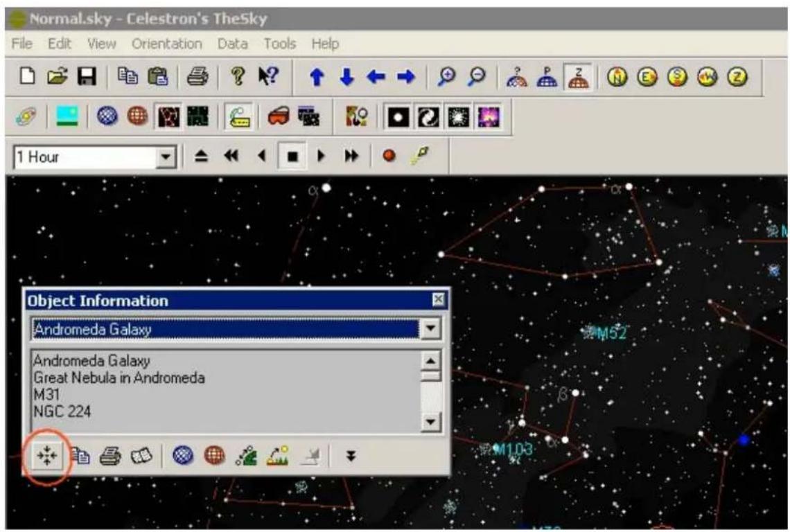Click the telescope tracking icon
Screen dimensions: 790x532
tap(419, 156)
